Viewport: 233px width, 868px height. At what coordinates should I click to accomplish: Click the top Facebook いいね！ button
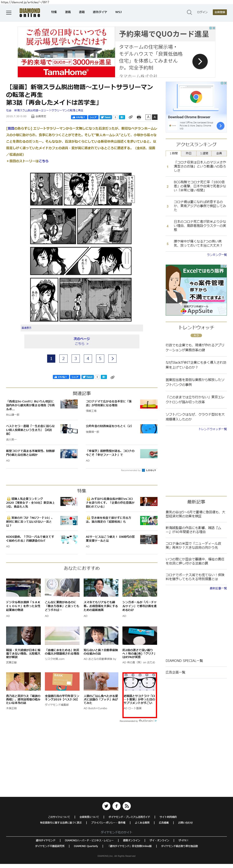click(79, 117)
